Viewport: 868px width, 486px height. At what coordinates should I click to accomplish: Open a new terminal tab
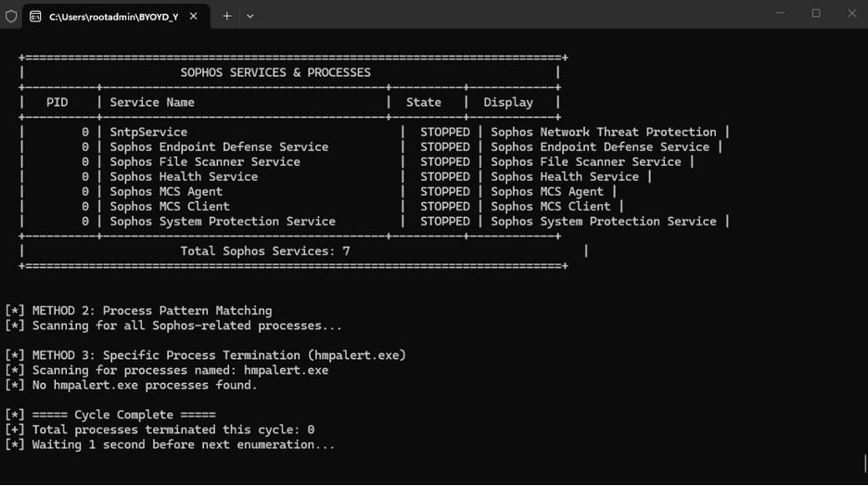[x=227, y=16]
